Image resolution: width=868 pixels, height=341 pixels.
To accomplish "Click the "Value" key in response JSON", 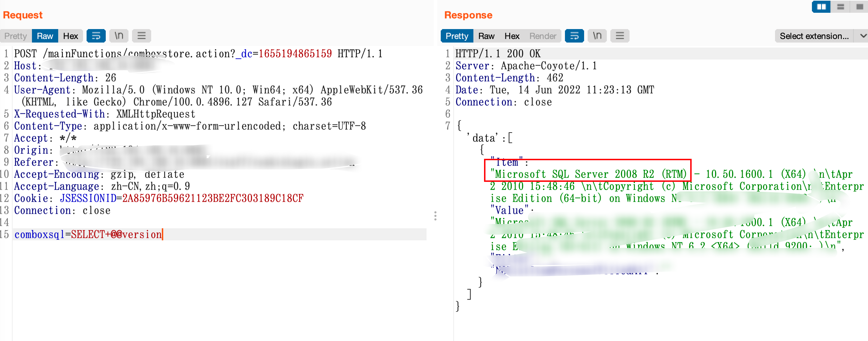I will 509,210.
